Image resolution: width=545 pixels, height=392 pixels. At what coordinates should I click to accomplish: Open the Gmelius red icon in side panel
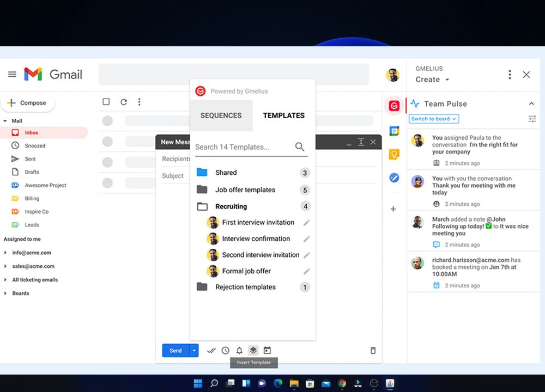tap(394, 106)
